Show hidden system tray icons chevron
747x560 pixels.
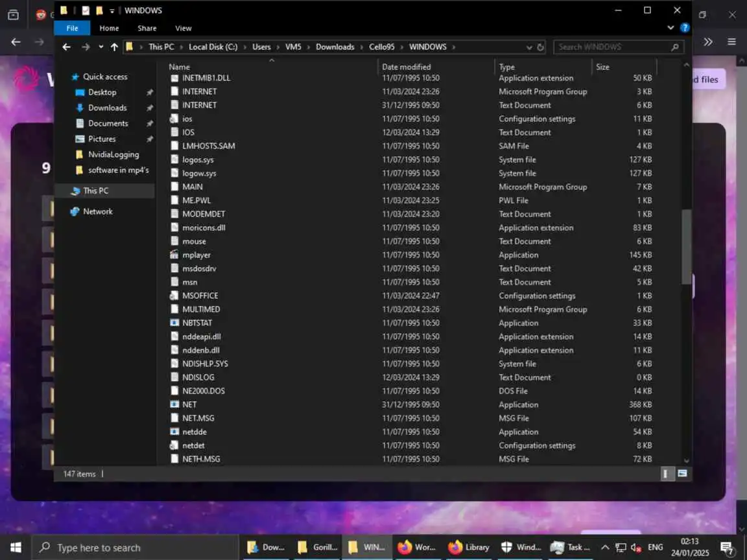pyautogui.click(x=605, y=548)
